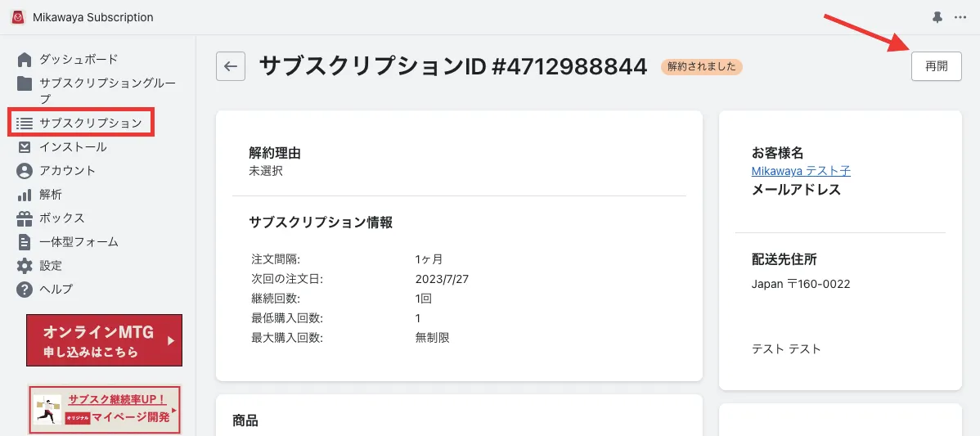Click the pin icon in header
The height and width of the screenshot is (436, 980).
(937, 17)
